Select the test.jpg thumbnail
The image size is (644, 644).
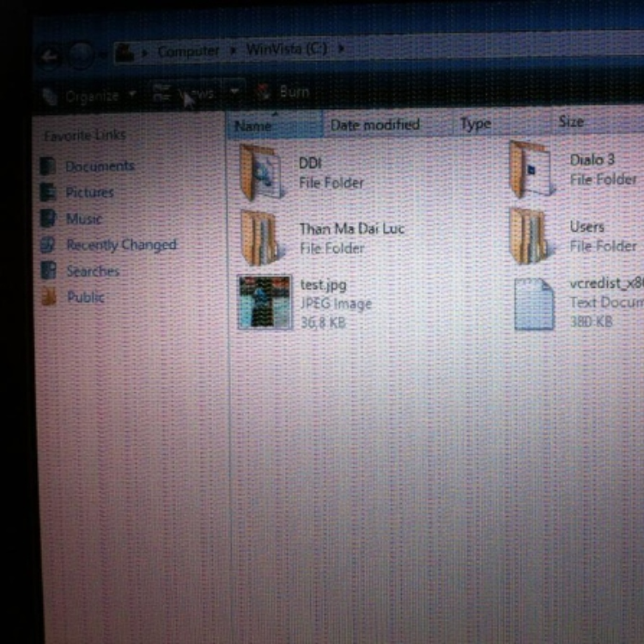[265, 302]
